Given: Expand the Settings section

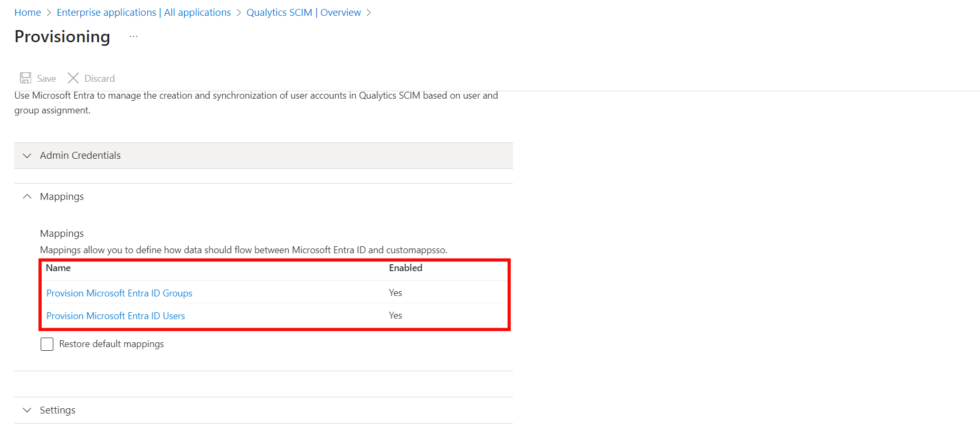Looking at the screenshot, I should [x=263, y=410].
